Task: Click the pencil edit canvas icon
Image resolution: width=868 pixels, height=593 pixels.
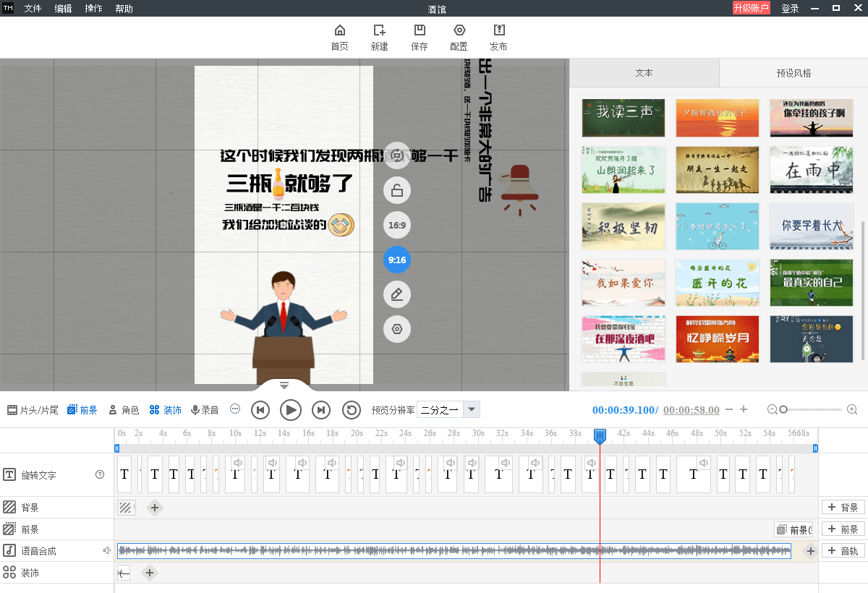Action: coord(396,294)
